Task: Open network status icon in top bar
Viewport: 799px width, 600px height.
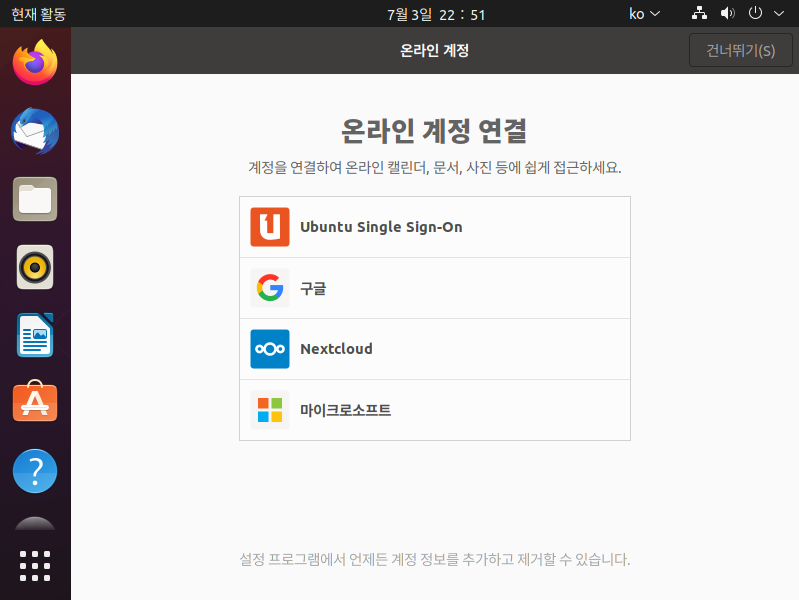Action: [699, 13]
